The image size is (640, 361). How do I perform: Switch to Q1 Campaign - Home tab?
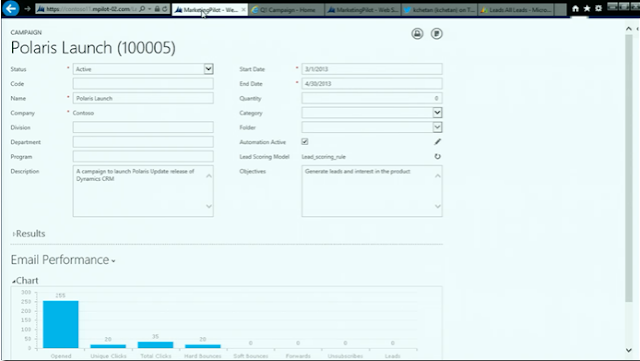click(x=287, y=9)
